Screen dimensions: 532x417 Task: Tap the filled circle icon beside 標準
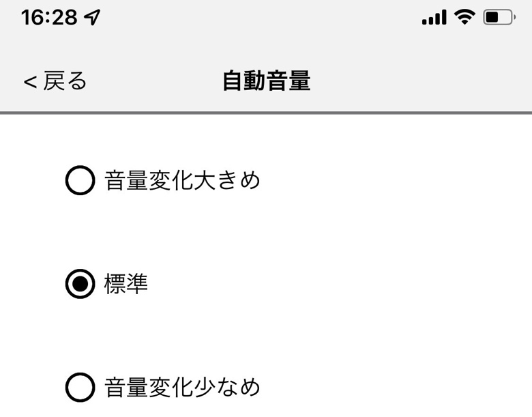pyautogui.click(x=80, y=285)
